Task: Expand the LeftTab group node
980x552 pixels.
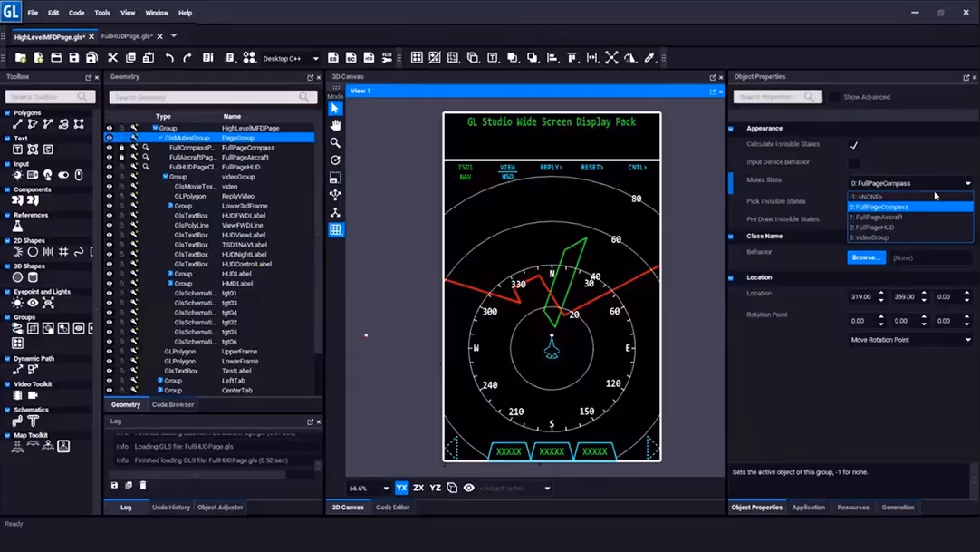Action: [x=160, y=380]
